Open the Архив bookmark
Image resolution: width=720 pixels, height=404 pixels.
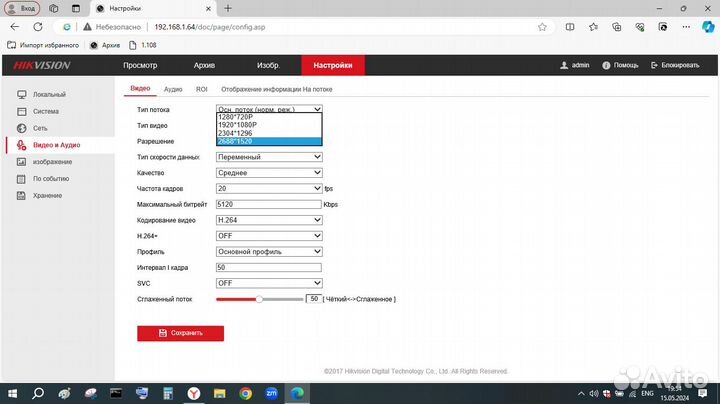point(105,45)
